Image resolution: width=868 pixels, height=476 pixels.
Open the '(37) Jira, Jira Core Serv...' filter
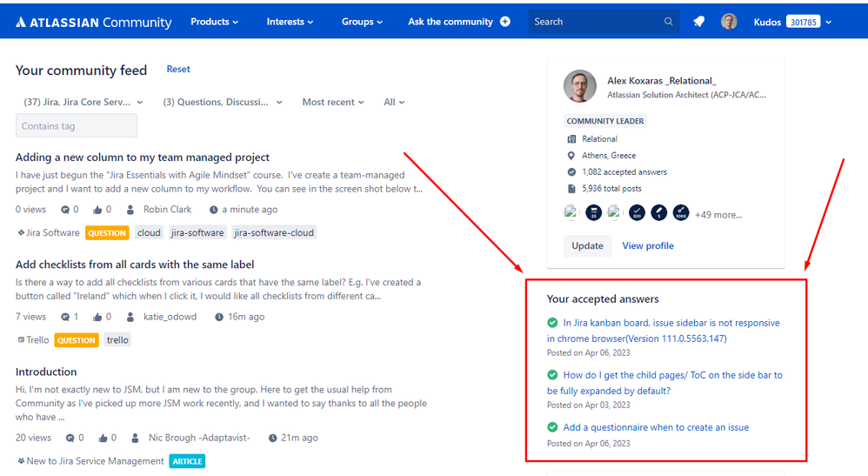pos(83,102)
